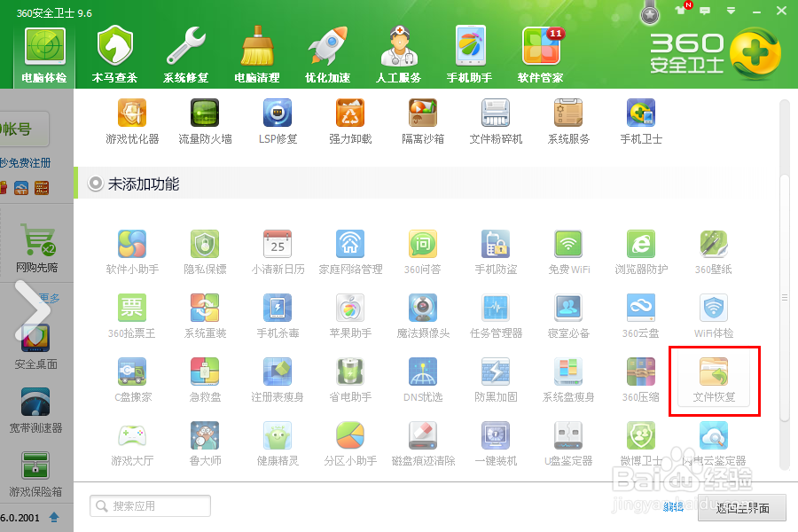798x532 pixels.
Task: Add WiFi体检 tool
Action: click(x=714, y=317)
